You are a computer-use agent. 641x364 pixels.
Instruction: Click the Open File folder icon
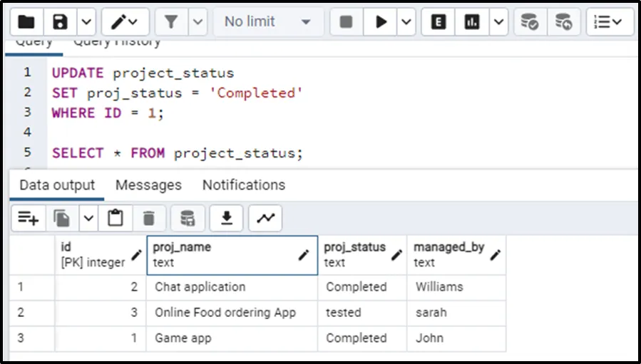click(x=26, y=22)
